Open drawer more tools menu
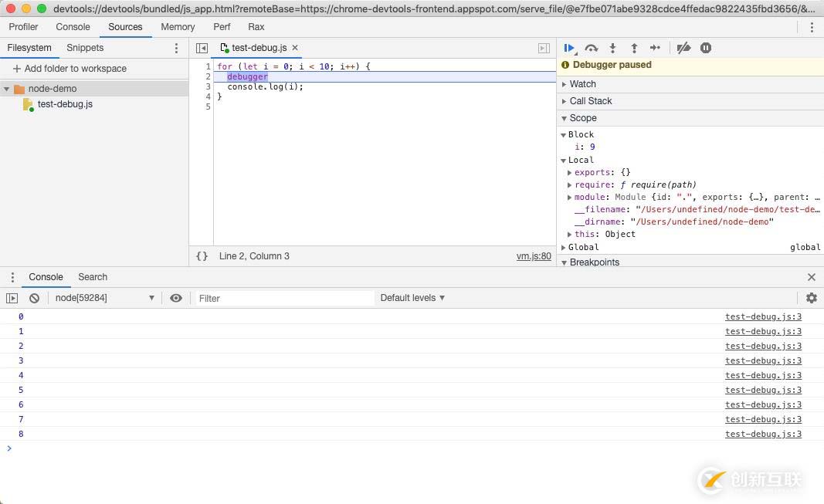The width and height of the screenshot is (824, 504). click(x=12, y=277)
